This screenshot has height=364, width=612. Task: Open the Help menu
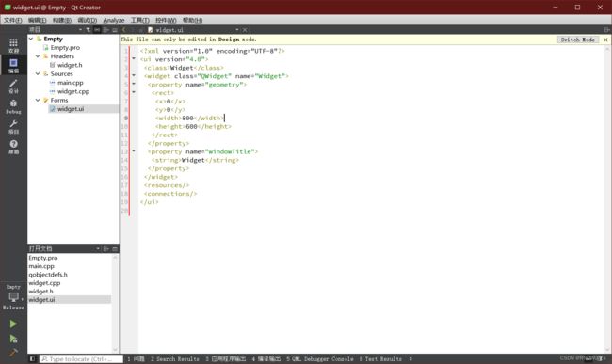(192, 20)
